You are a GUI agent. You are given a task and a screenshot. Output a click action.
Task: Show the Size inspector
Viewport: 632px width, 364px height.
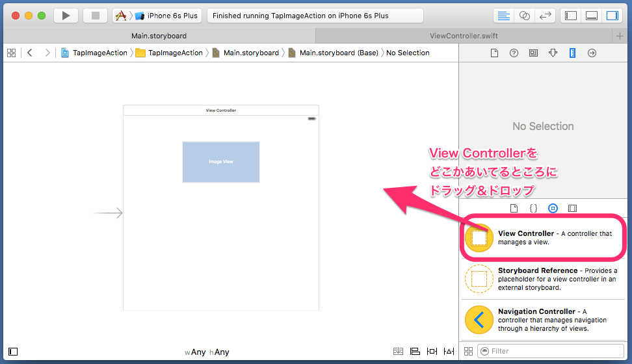[x=572, y=53]
